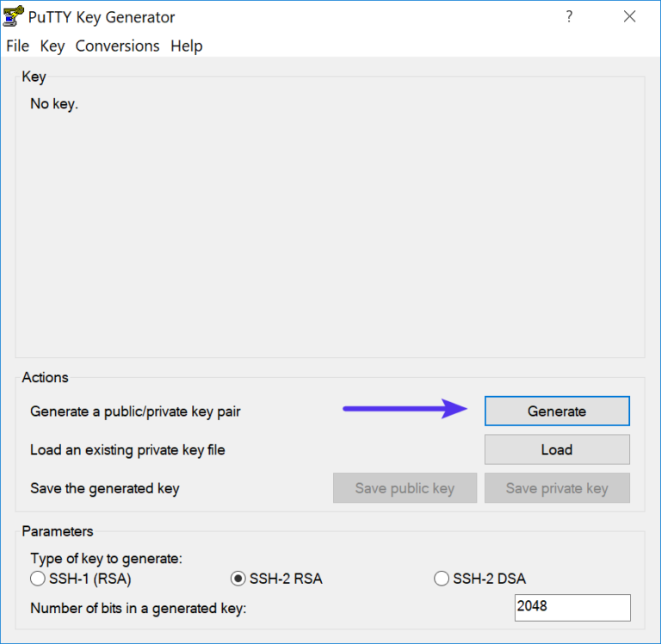This screenshot has height=644, width=661.
Task: Click the "Save the generated key" label
Action: (104, 488)
